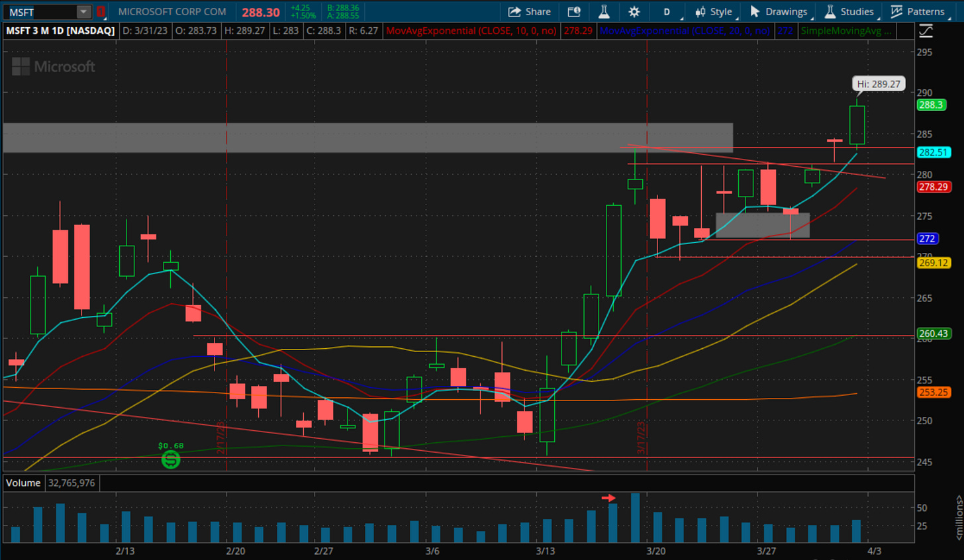
Task: Click the +4.25 net change value
Action: [300, 8]
